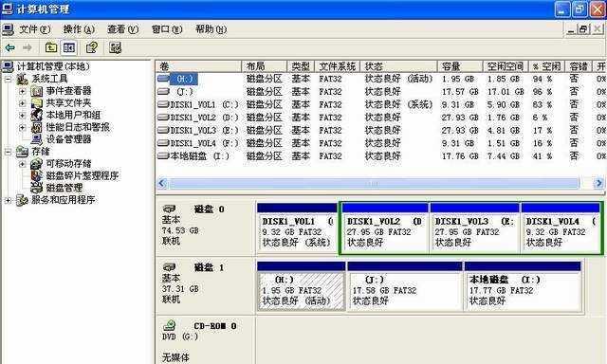Click the volume list horizontal scrollbar thumb
Viewport: 607px width, 364px height.
pos(374,183)
